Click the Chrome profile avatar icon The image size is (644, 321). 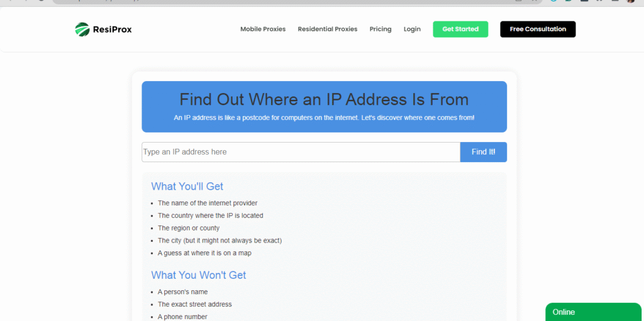coord(630,1)
